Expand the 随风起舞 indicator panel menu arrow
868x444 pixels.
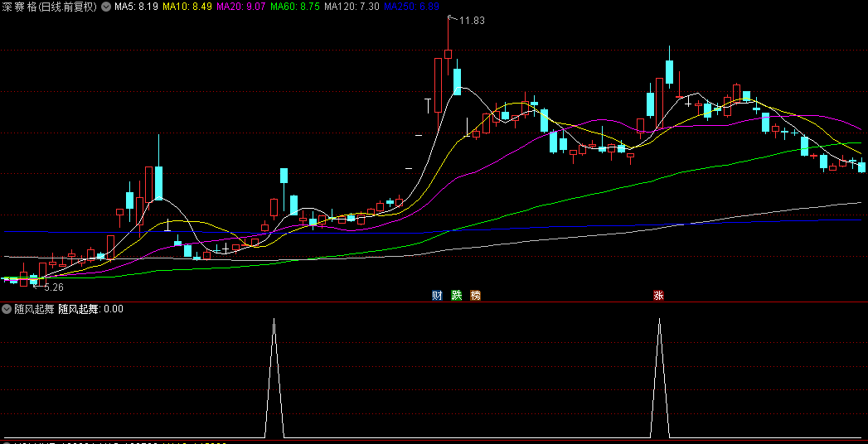[7, 309]
